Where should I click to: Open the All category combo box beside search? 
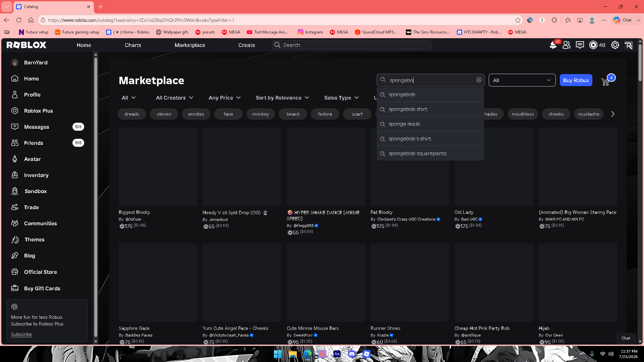[x=522, y=80]
